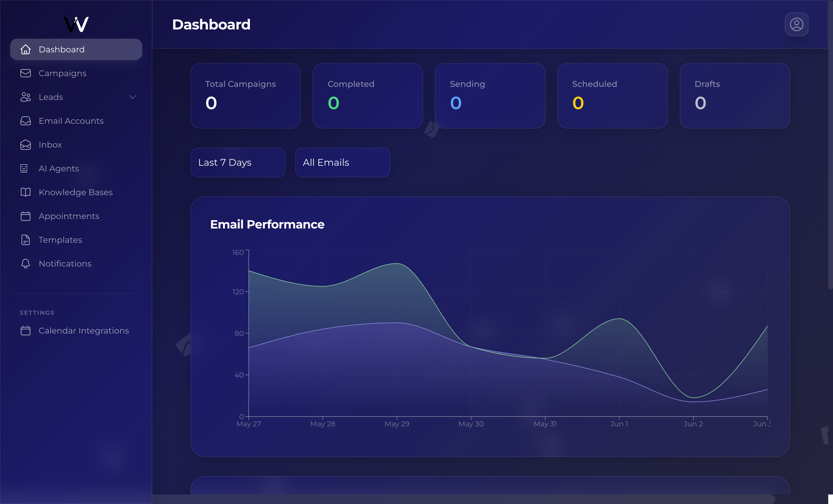Navigate to Inbox
833x504 pixels.
76,145
